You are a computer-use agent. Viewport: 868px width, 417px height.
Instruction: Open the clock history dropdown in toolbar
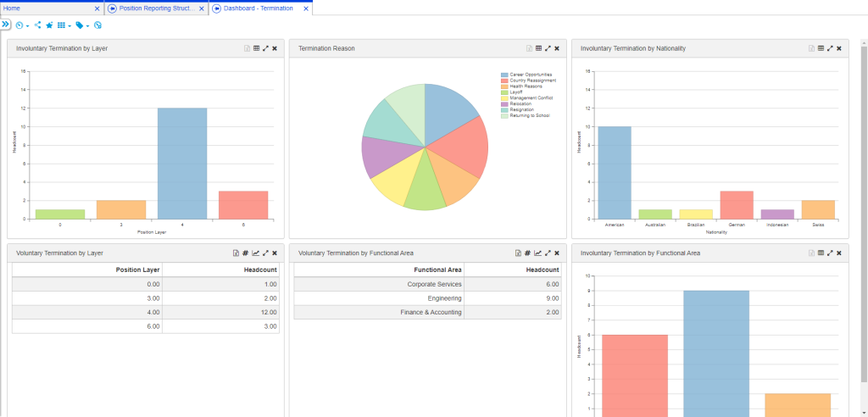(x=22, y=25)
